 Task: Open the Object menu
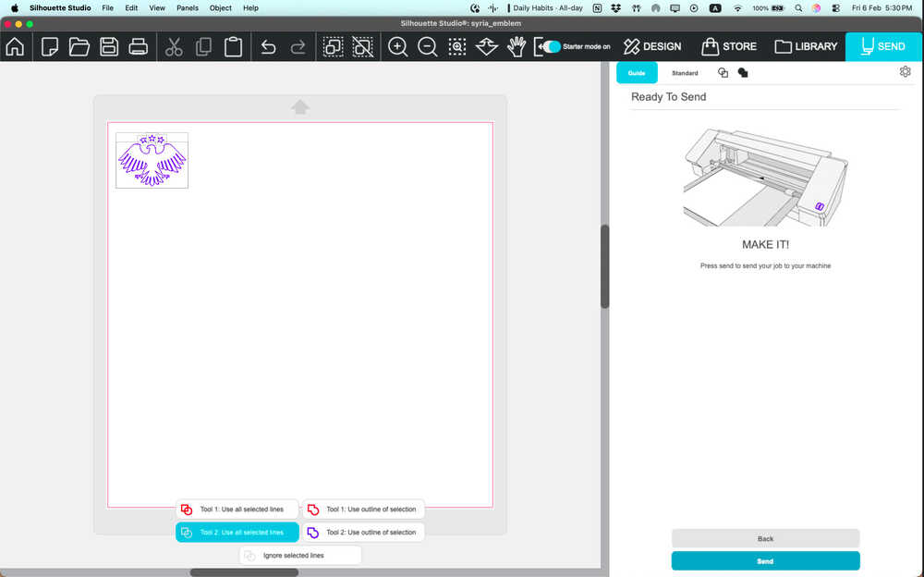[x=221, y=8]
